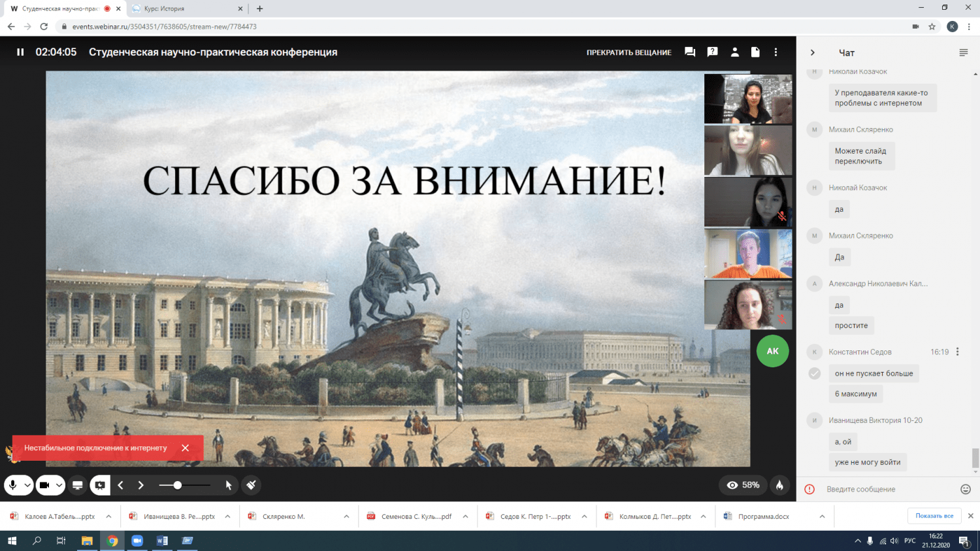Click the chat scrollbar thumb
The image size is (980, 551).
(x=975, y=458)
